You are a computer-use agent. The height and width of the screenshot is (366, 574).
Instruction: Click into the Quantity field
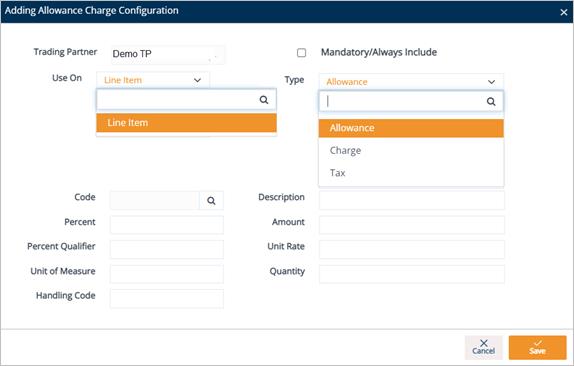tap(411, 274)
